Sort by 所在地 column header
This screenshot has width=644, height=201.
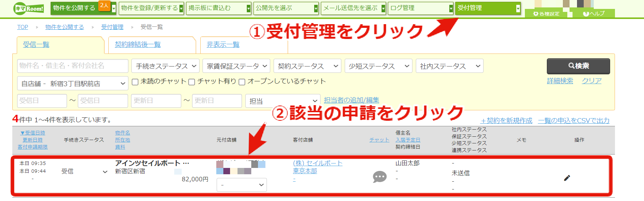tap(122, 140)
